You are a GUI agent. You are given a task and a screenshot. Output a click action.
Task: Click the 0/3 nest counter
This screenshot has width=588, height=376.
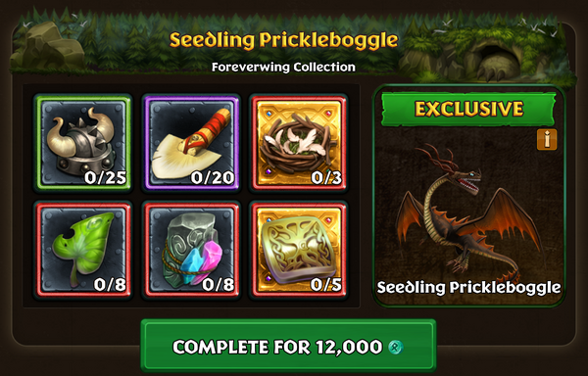coord(326,177)
